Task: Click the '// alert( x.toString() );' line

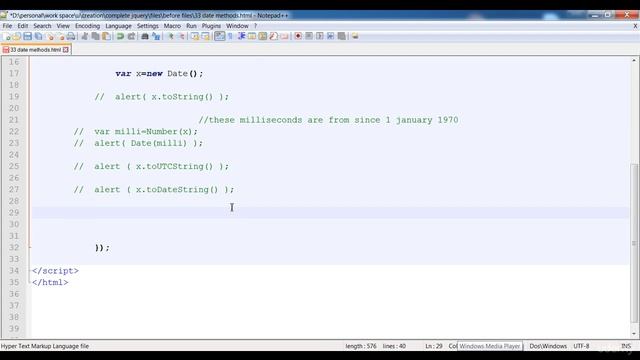Action: (x=162, y=97)
